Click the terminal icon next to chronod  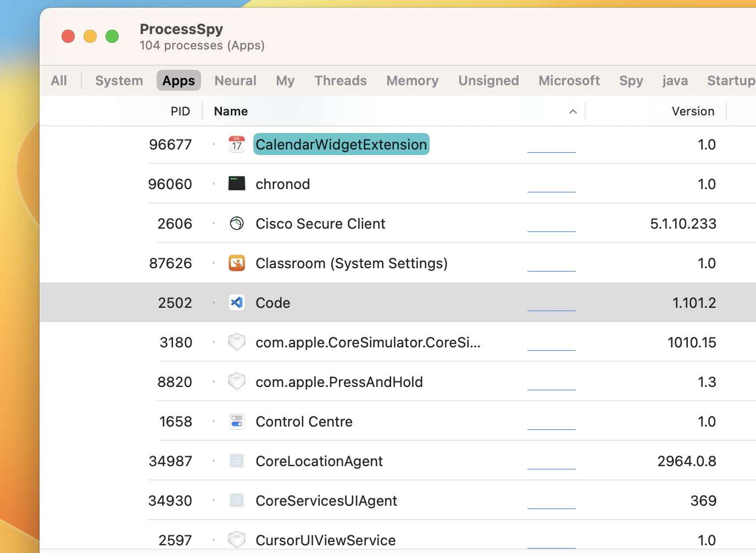[x=236, y=184]
